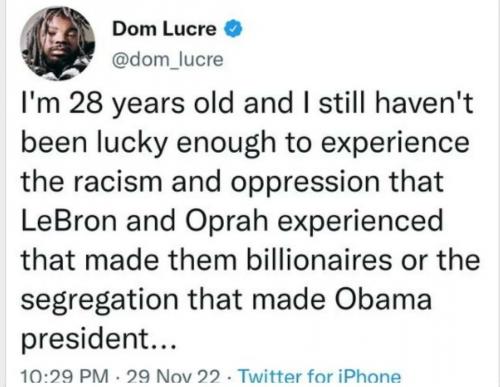Click the word LeBron in the tweet

[69, 221]
